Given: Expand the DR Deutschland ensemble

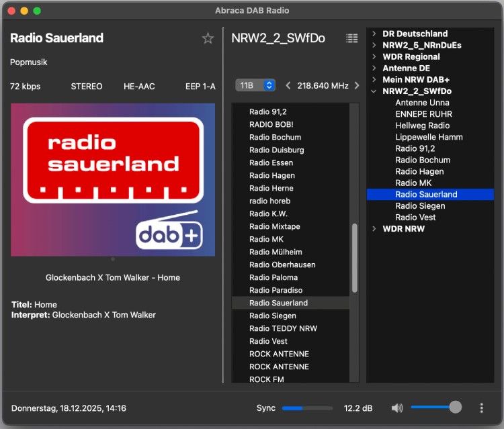Looking at the screenshot, I should [x=374, y=34].
